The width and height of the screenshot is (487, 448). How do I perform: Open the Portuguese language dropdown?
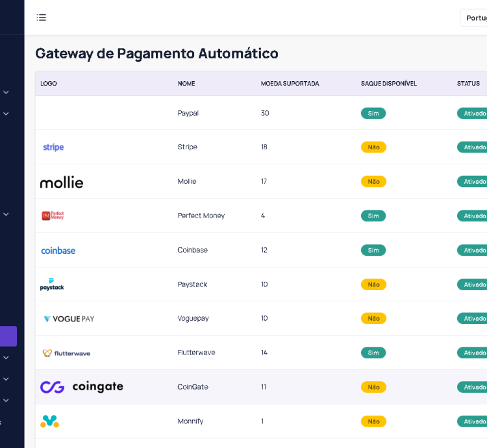tap(475, 18)
